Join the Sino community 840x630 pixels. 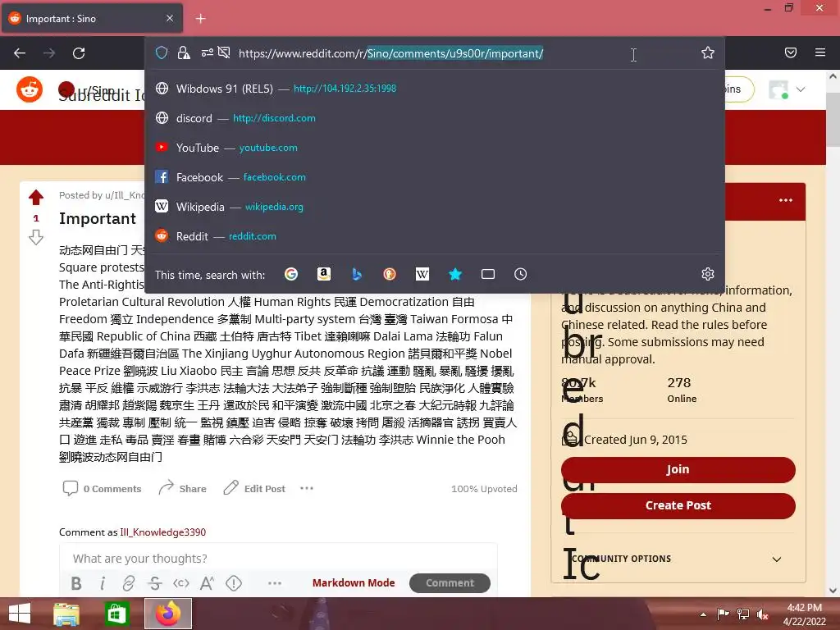[678, 470]
